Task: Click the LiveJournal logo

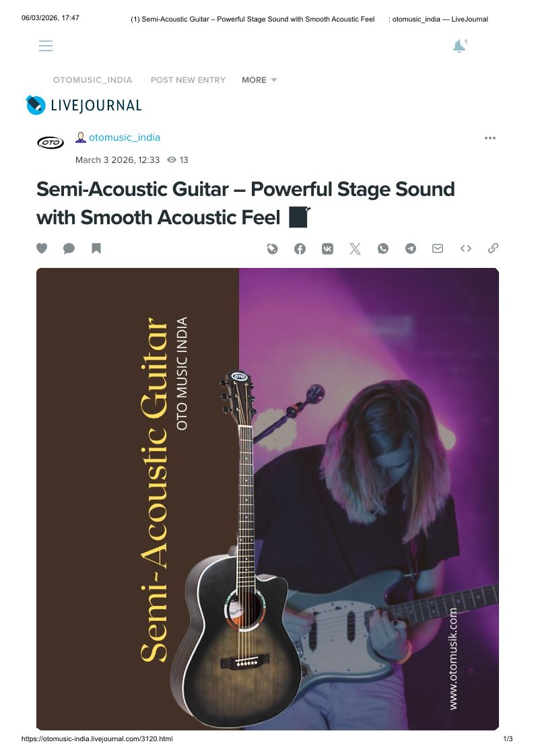Action: tap(84, 105)
